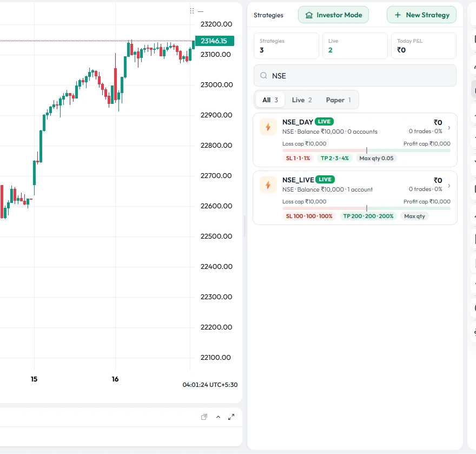Click the LIVE badge on NSE_LIVE
Viewport: 476px width, 454px height.
click(x=325, y=180)
